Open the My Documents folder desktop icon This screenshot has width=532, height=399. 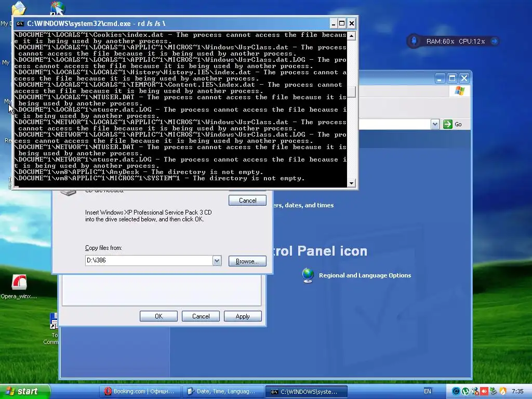[18, 8]
